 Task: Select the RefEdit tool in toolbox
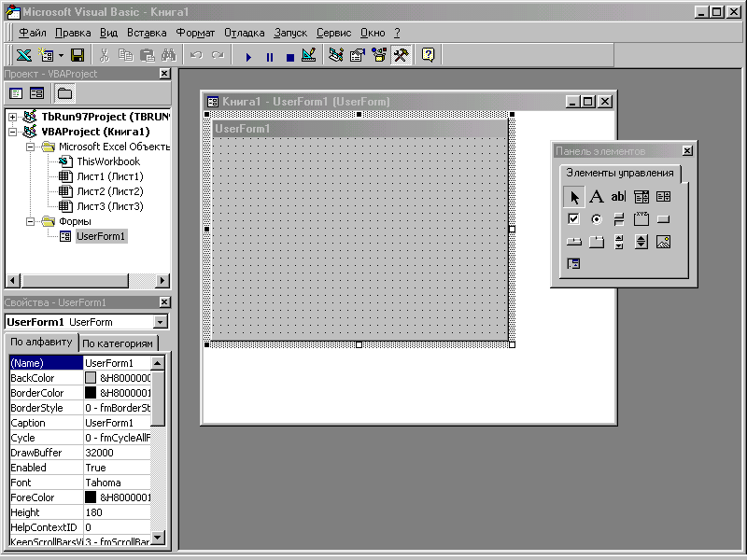point(573,263)
